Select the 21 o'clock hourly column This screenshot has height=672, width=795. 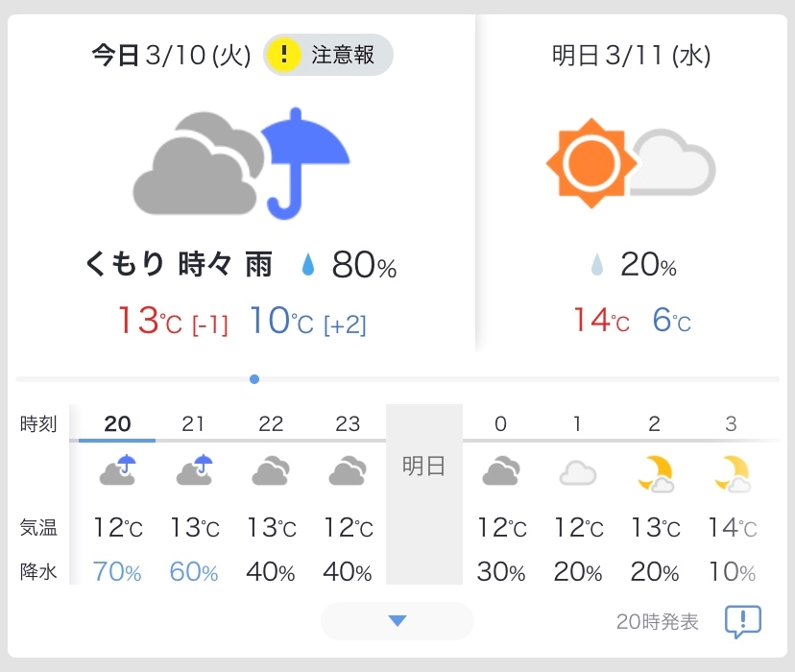194,495
